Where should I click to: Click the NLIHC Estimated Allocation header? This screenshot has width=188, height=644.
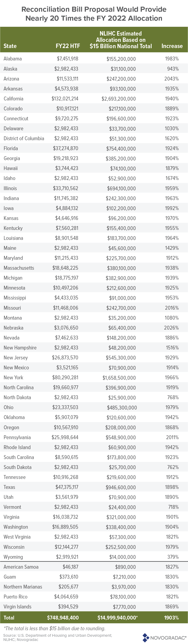coord(121,40)
